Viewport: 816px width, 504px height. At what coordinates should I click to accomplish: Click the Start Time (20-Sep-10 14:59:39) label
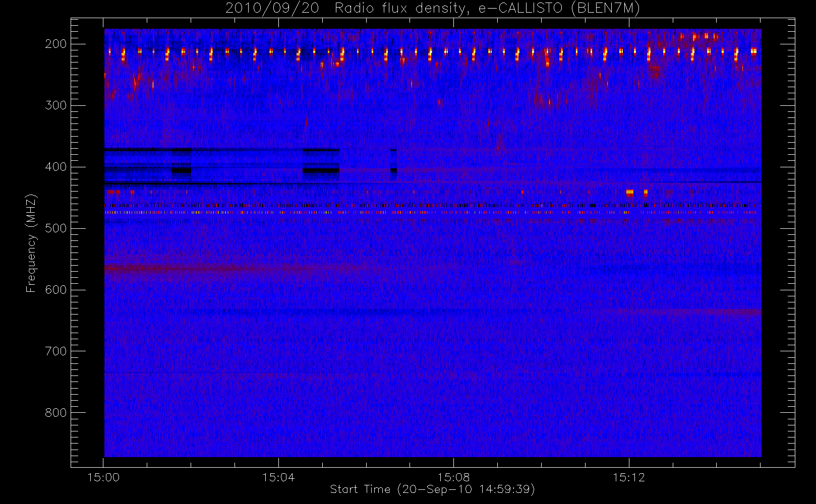[x=432, y=489]
